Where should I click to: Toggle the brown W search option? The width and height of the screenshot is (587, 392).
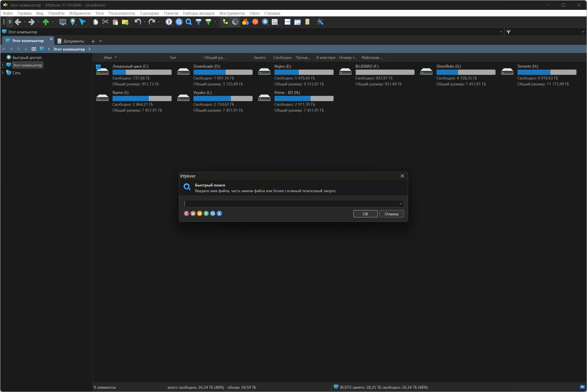click(193, 213)
